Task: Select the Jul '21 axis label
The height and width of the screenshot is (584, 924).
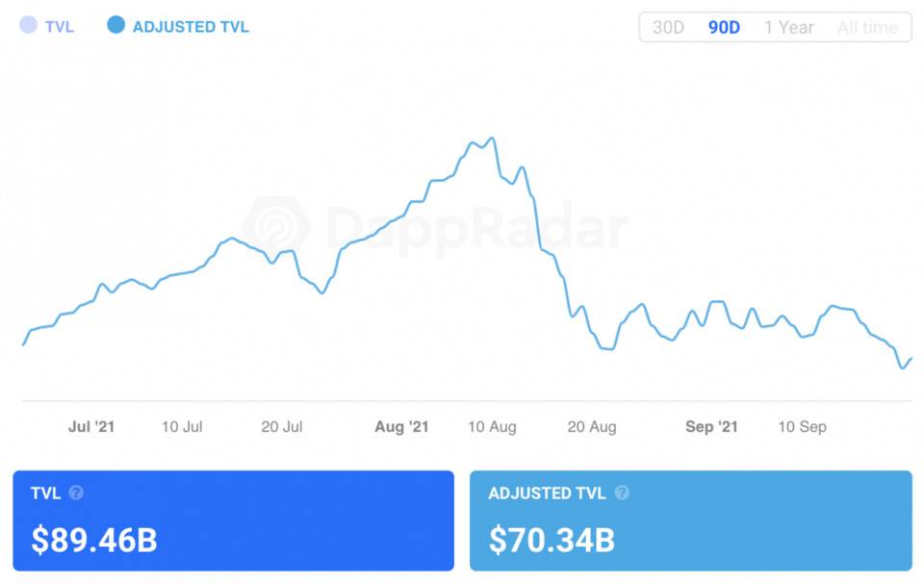Action: pos(91,426)
